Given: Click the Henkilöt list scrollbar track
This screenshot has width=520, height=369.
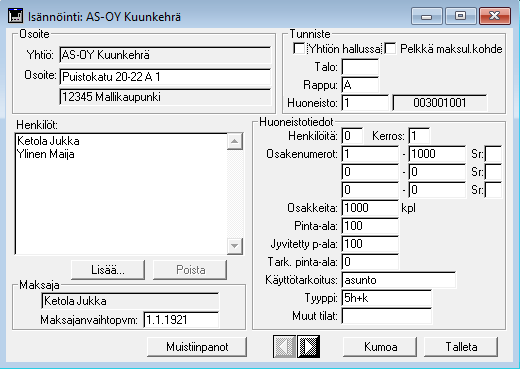Looking at the screenshot, I should click(234, 193).
